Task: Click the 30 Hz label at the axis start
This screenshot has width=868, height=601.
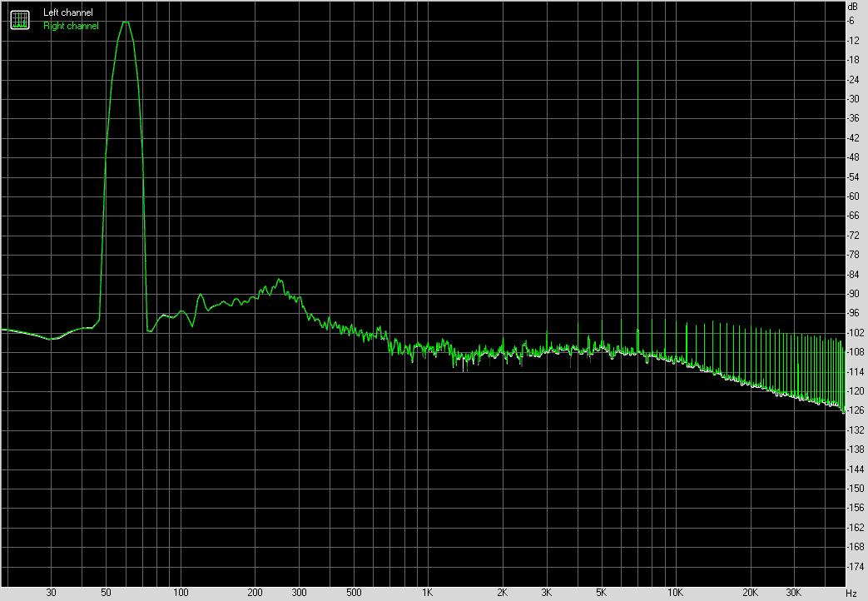Action: point(52,593)
